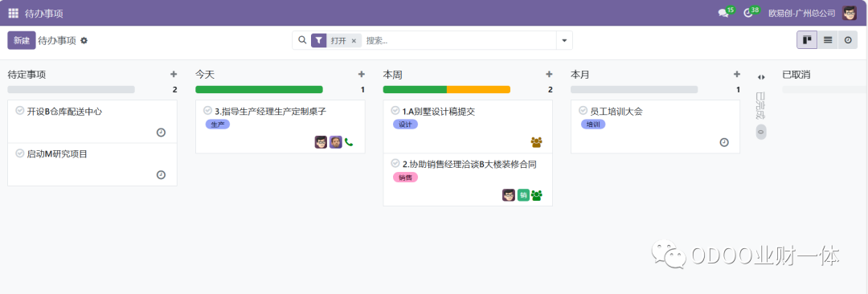Click into the 搜索... search field
Image resolution: width=868 pixels, height=294 pixels.
[x=460, y=40]
